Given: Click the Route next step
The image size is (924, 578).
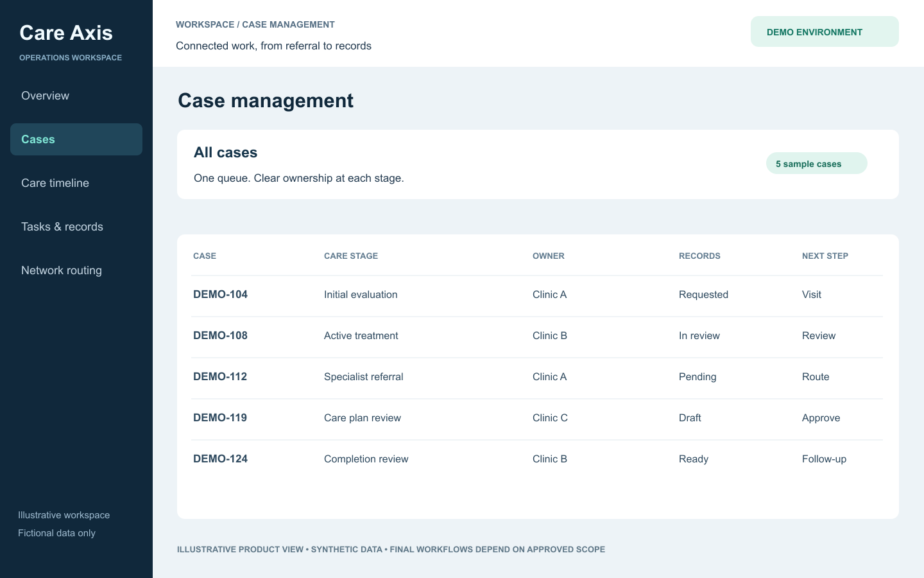Looking at the screenshot, I should 816,376.
